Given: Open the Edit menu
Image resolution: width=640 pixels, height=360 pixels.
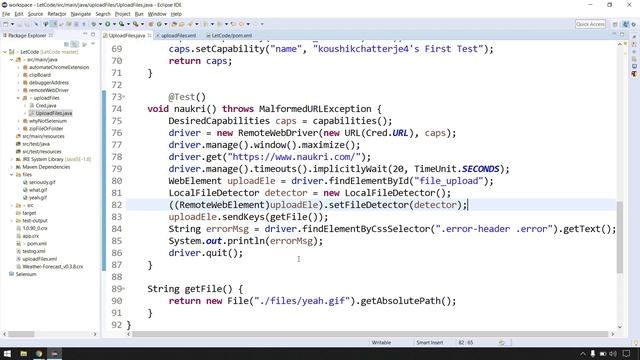Looking at the screenshot, I should coord(19,14).
